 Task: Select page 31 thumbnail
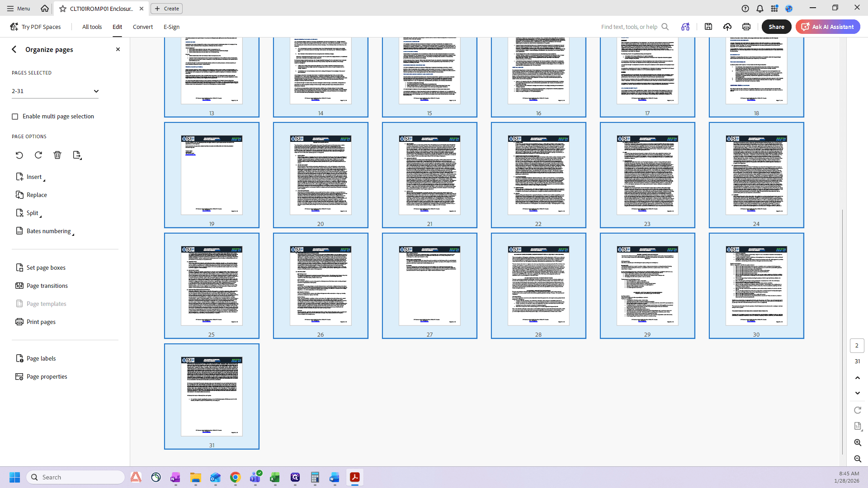pos(212,396)
